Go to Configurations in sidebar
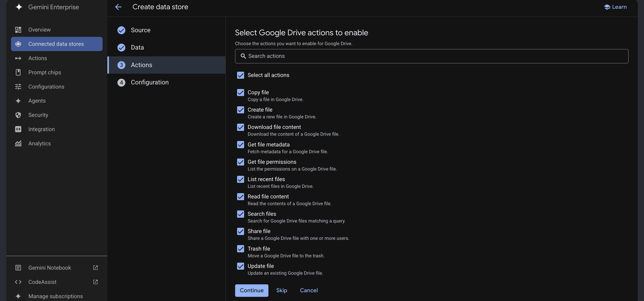644x301 pixels. (57, 87)
